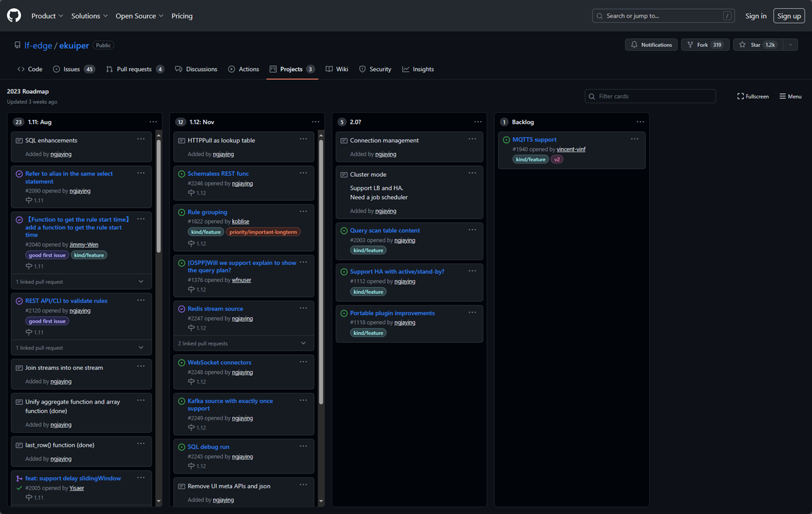Open the GitHub home logo
This screenshot has width=812, height=514.
tap(14, 16)
